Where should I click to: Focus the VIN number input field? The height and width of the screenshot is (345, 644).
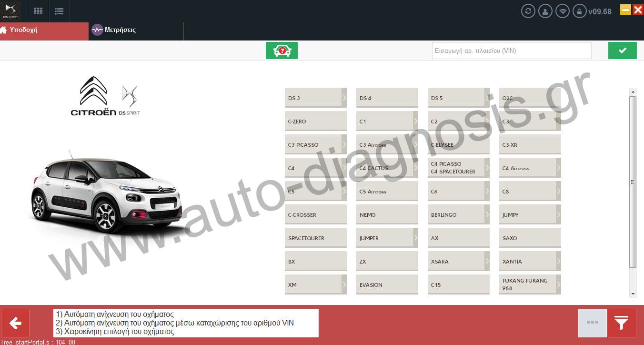512,51
